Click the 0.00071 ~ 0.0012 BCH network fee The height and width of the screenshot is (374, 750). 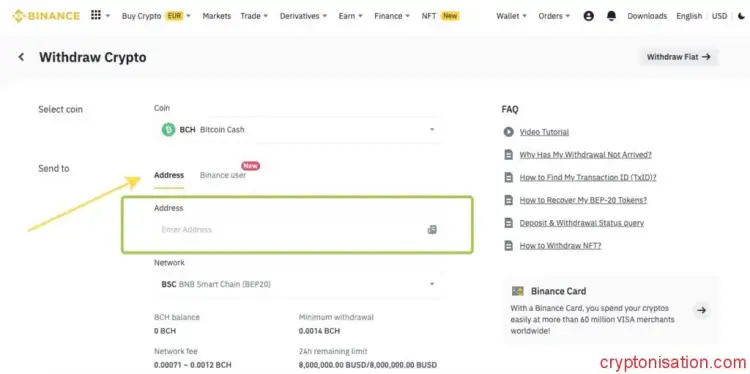pos(192,365)
